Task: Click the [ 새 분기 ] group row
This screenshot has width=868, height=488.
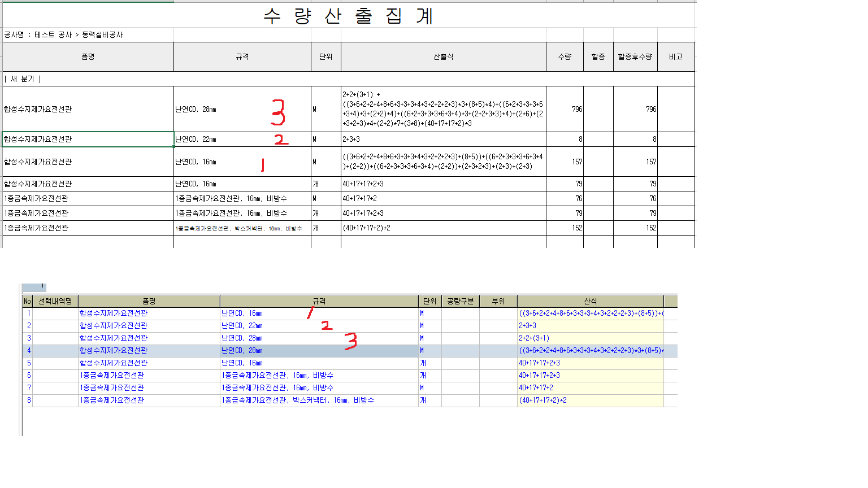Action: 23,79
